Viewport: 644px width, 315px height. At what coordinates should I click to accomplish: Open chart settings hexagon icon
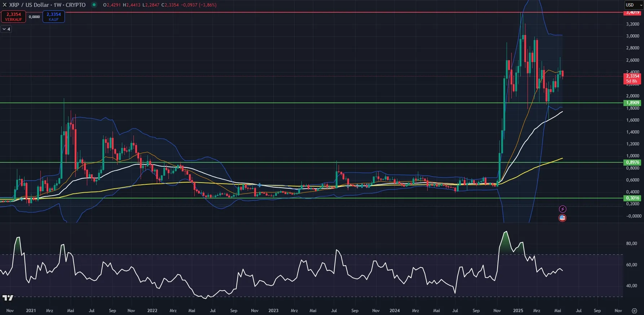click(x=635, y=311)
